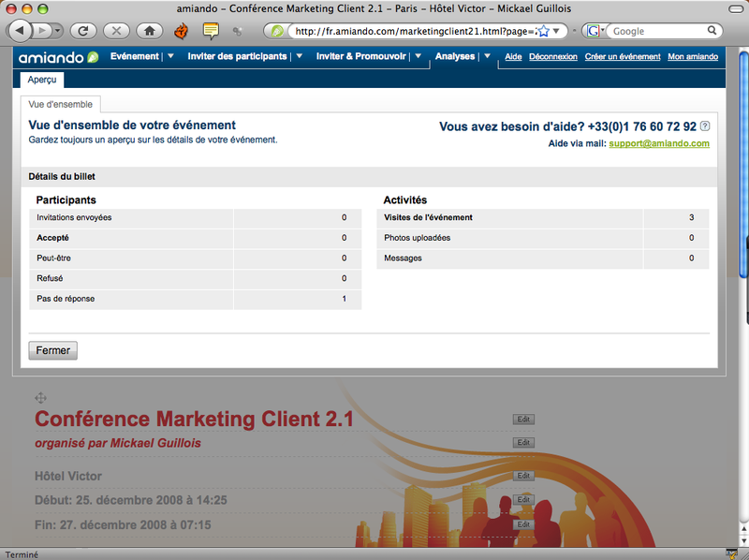Select the Aperçu tab
The image size is (749, 560).
[42, 80]
